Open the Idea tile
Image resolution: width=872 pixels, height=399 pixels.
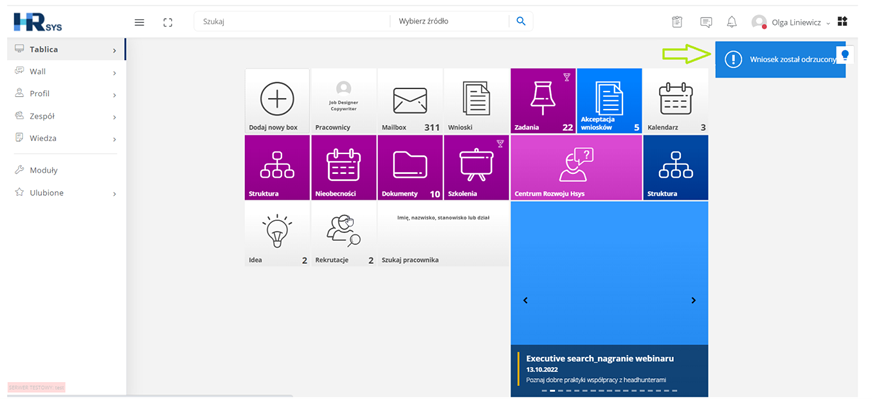pyautogui.click(x=277, y=234)
